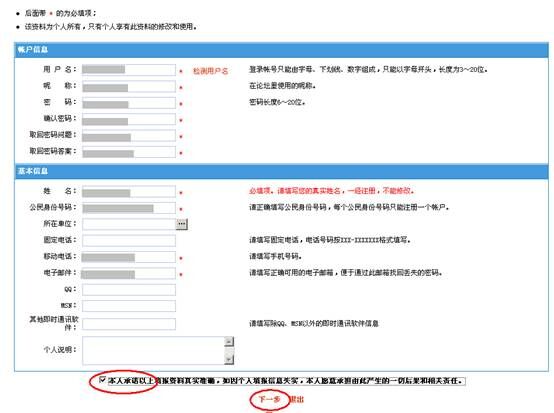The image size is (554, 413).
Task: Click the 确认密码 input field
Action: [129, 119]
